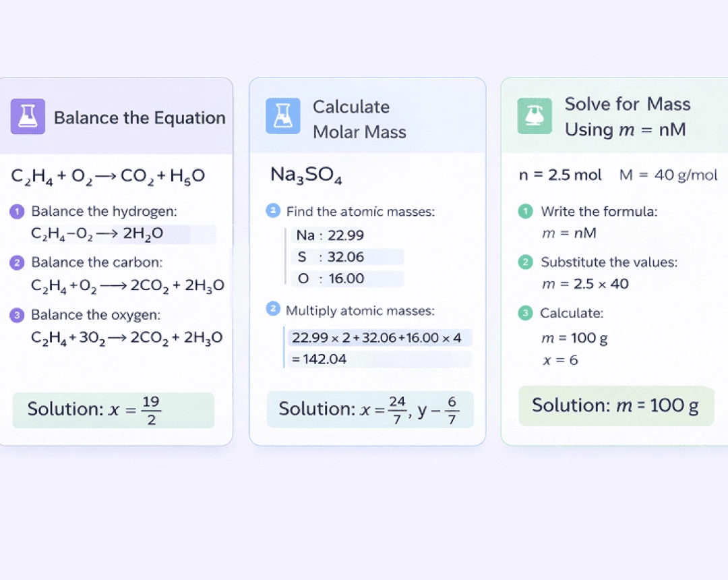
Task: Click the Solution x = 24/7 box
Action: [x=369, y=409]
